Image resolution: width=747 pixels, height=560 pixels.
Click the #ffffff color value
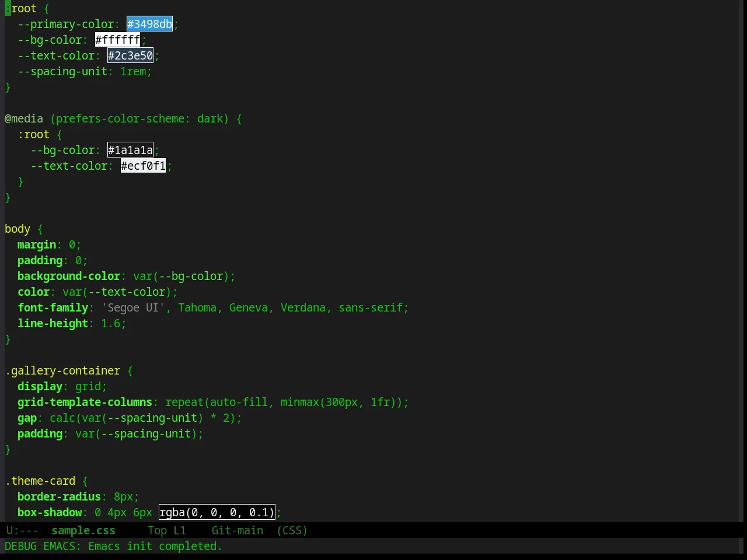[x=118, y=40]
